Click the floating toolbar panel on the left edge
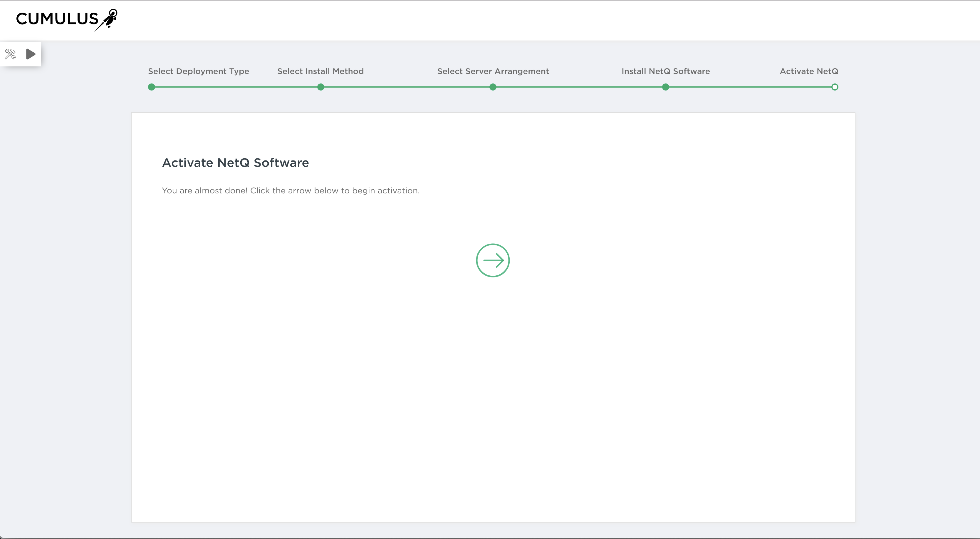Viewport: 980px width, 539px height. pyautogui.click(x=21, y=54)
